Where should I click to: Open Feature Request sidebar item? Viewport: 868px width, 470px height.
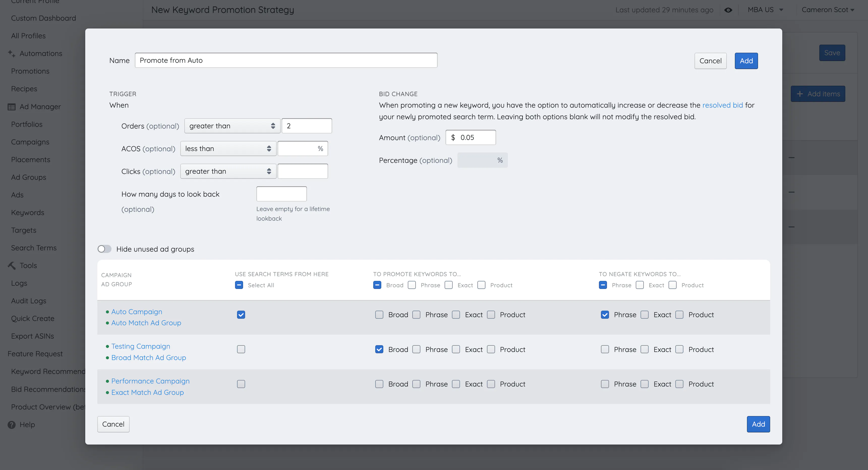coord(35,354)
